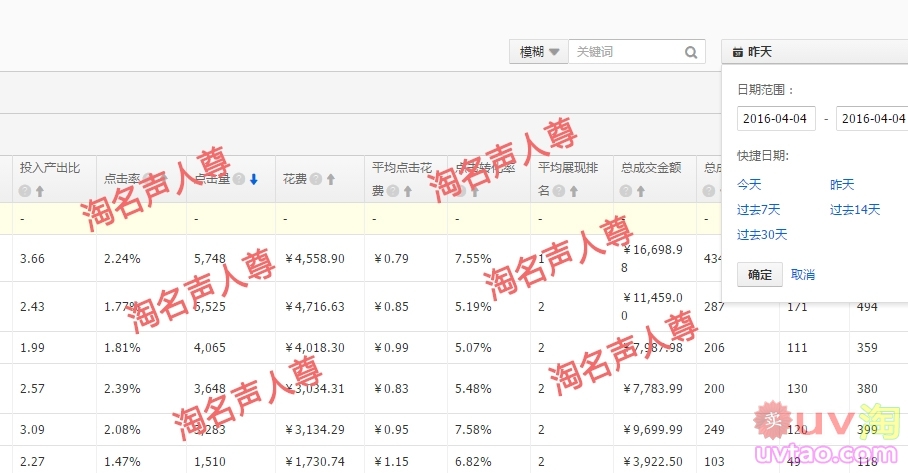This screenshot has width=908, height=473.
Task: Click help icon under 总成交金额
Action: 626,192
